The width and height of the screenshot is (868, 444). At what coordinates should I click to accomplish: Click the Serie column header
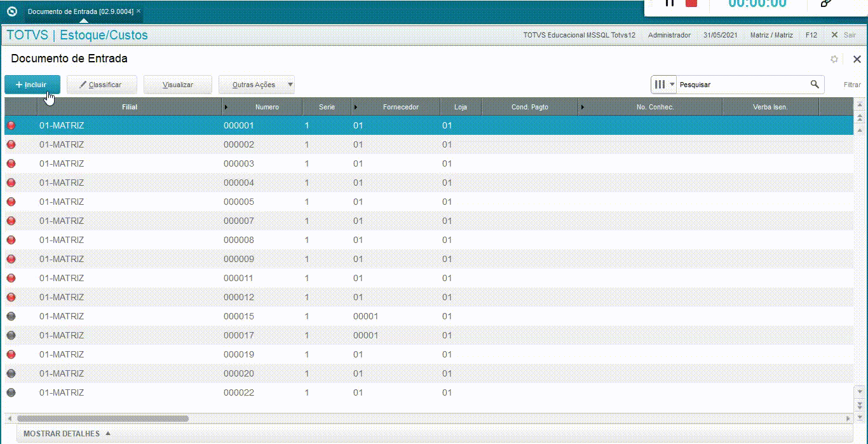coord(327,107)
